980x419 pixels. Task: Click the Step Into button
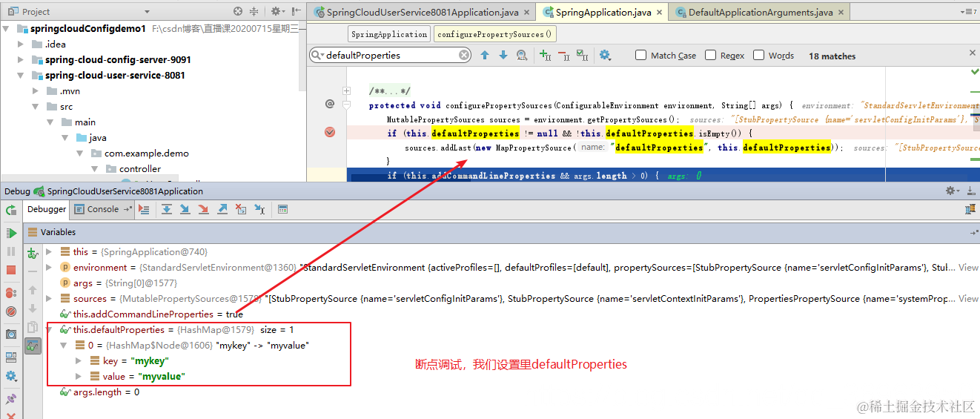[x=185, y=210]
